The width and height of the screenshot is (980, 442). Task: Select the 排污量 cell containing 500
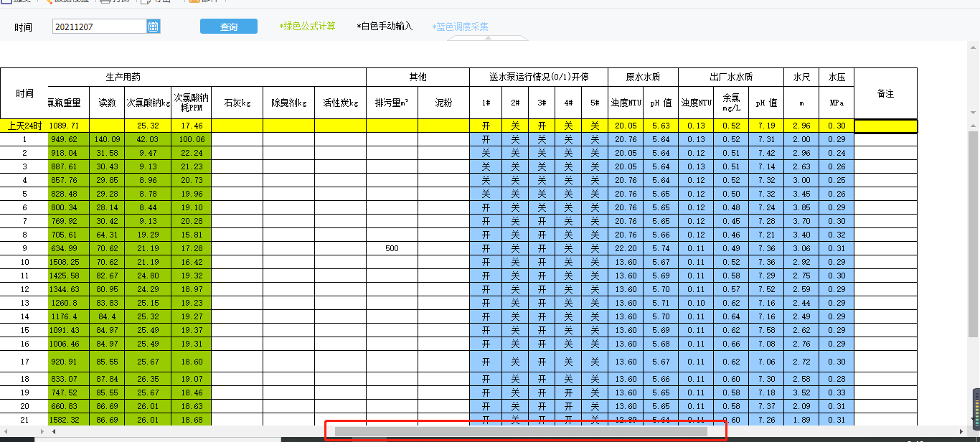392,248
